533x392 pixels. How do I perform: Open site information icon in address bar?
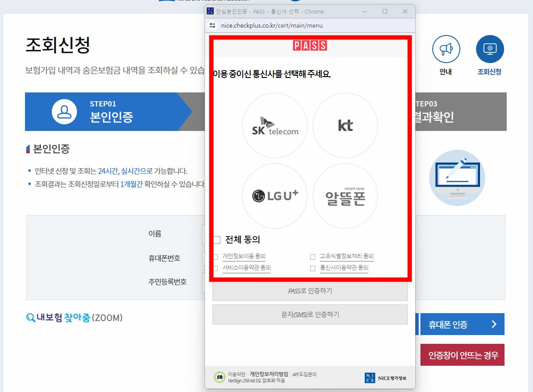point(212,25)
